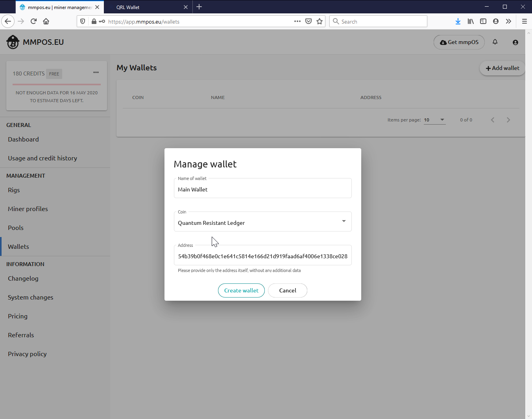This screenshot has height=419, width=532.
Task: Go to next wallets page
Action: [508, 120]
